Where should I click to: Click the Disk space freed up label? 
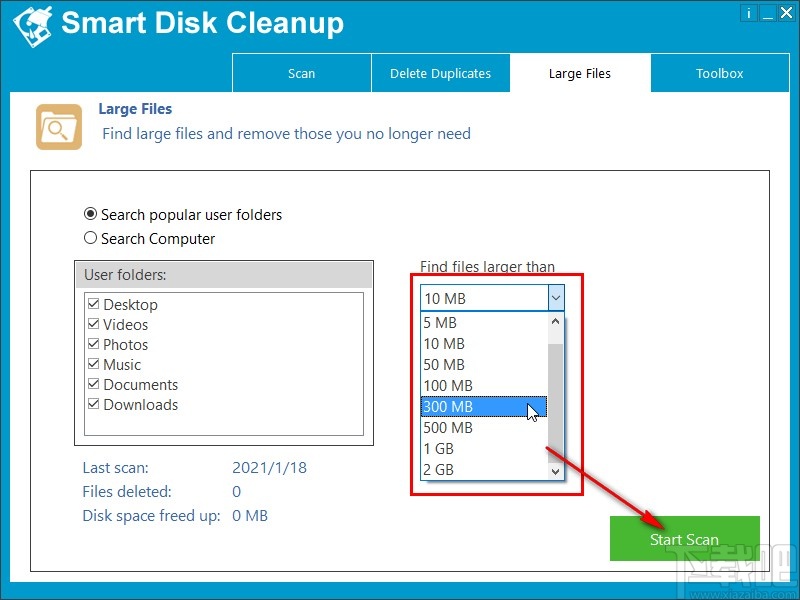(x=151, y=515)
